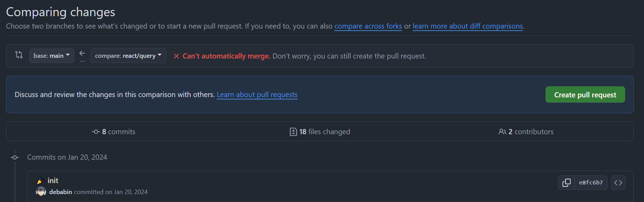Open learn more about diff comparisons link
The height and width of the screenshot is (202, 644).
coord(468,26)
